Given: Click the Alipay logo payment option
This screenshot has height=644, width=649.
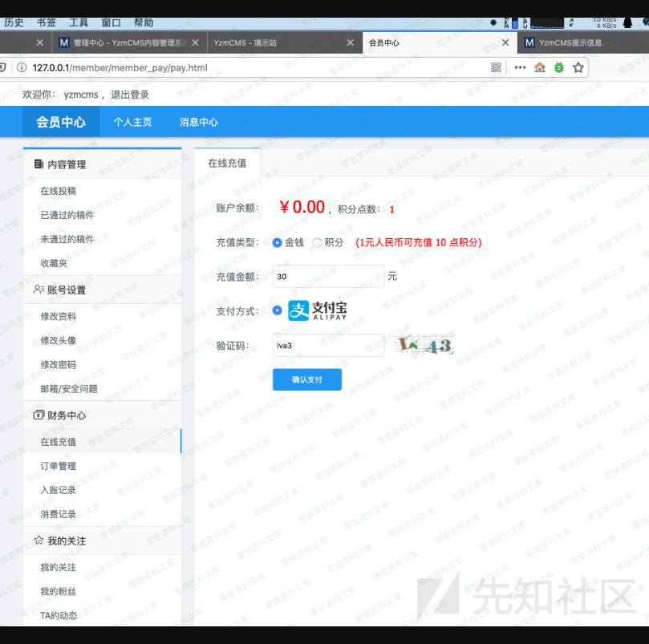Looking at the screenshot, I should [318, 311].
